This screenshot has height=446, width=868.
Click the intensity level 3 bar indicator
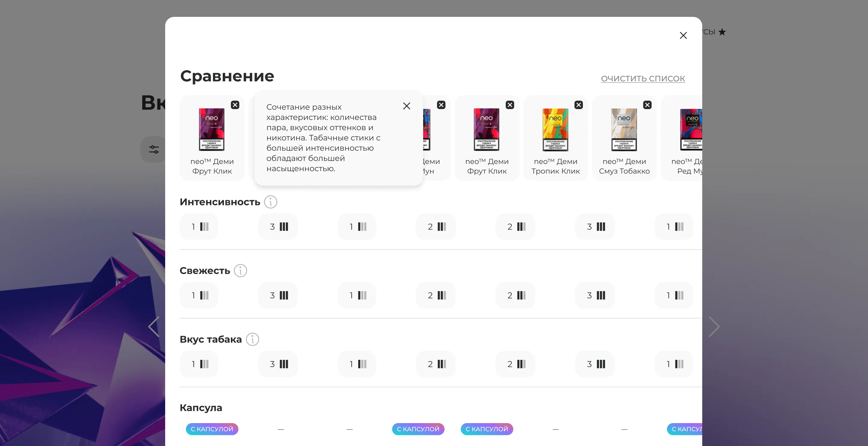tap(278, 227)
